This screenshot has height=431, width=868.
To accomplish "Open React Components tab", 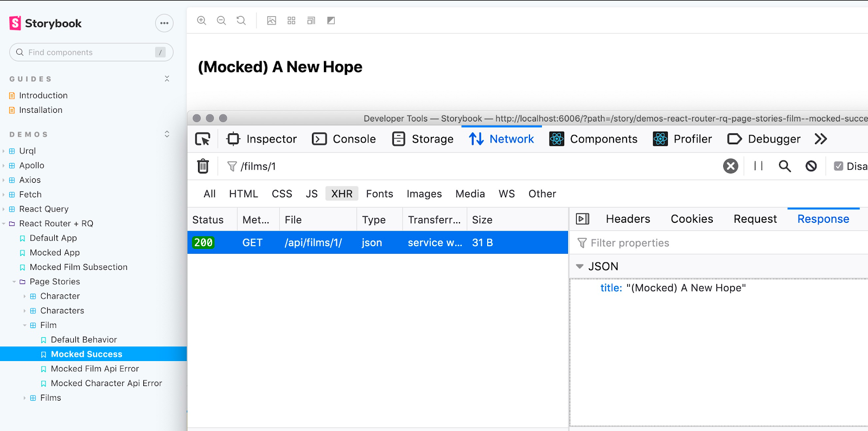I will (593, 139).
